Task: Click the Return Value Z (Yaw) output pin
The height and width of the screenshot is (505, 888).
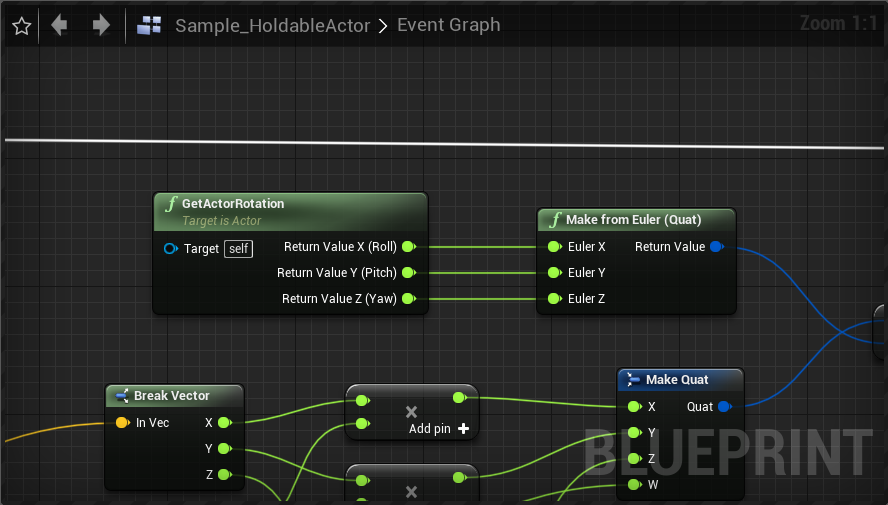Action: (408, 299)
